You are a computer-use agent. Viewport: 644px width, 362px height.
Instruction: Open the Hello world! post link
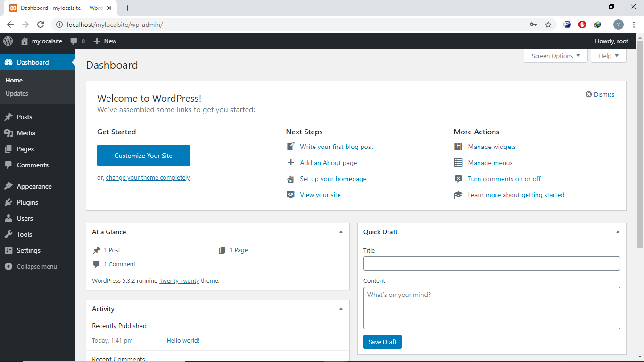pyautogui.click(x=183, y=340)
